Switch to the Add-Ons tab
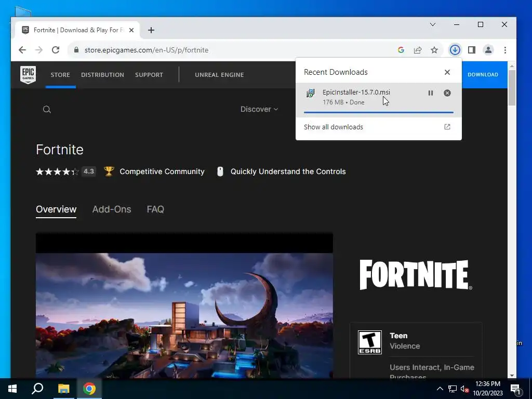532x399 pixels. 112,209
